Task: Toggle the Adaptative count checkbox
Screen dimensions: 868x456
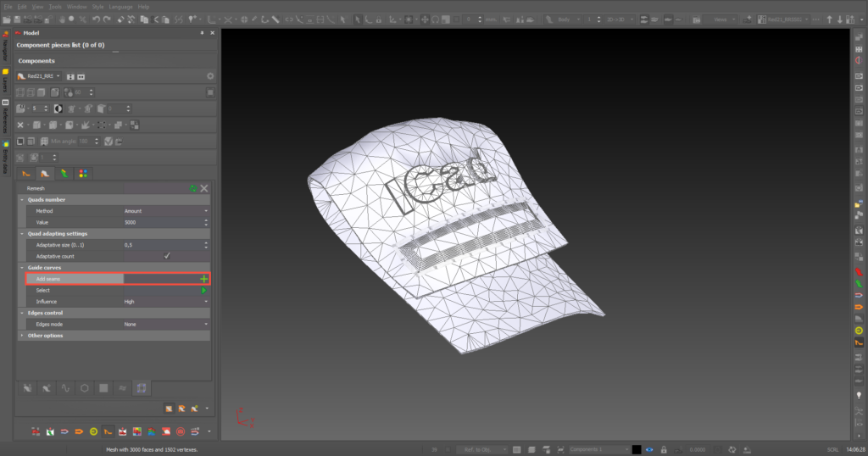Action: [167, 256]
